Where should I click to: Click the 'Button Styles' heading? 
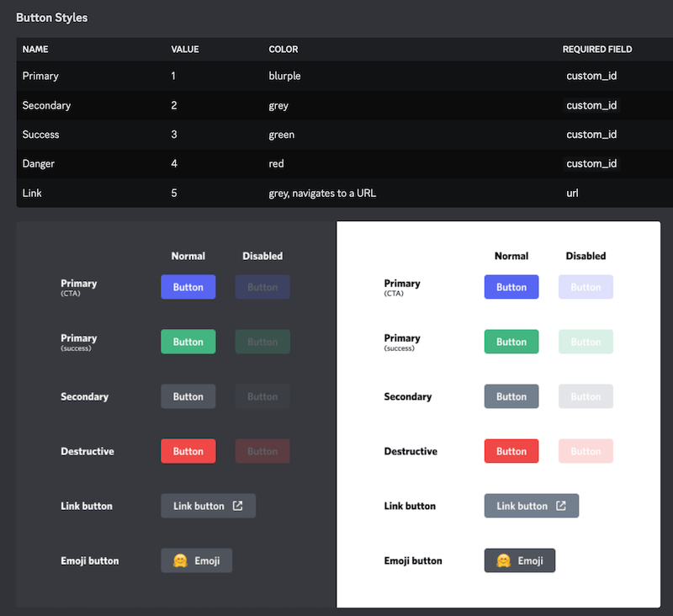click(52, 18)
